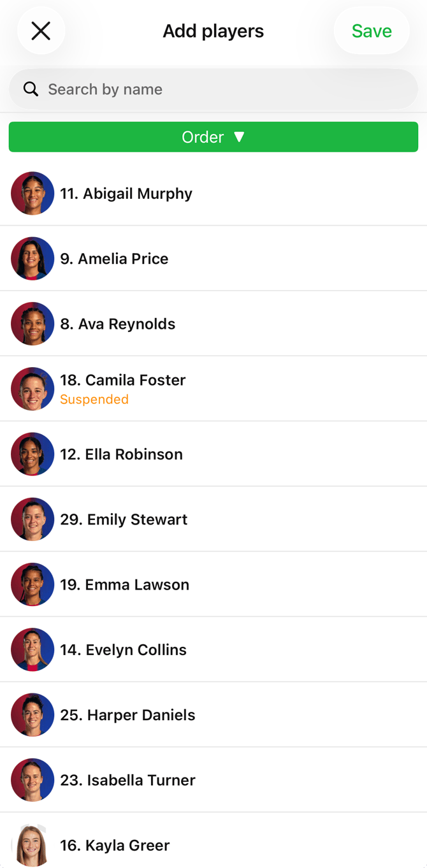Viewport: 427px width, 868px height.
Task: Tap the Suspended label under Camila Foster
Action: 94,400
